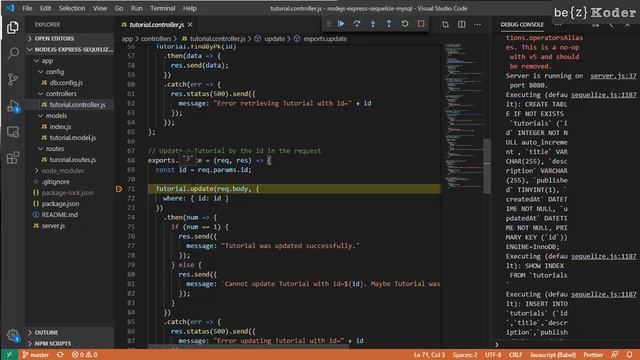Image resolution: width=640 pixels, height=360 pixels.
Task: Collapse the routes folder
Action: [70, 149]
